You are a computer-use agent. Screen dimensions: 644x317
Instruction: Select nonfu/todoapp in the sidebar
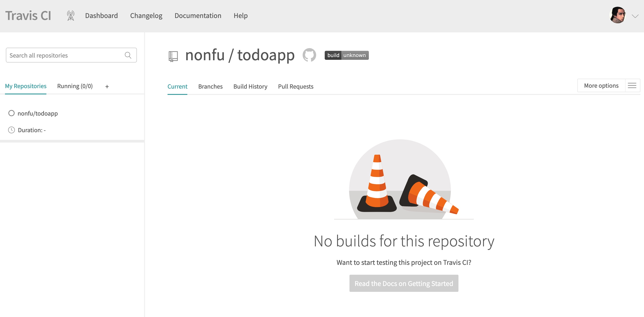pyautogui.click(x=38, y=113)
